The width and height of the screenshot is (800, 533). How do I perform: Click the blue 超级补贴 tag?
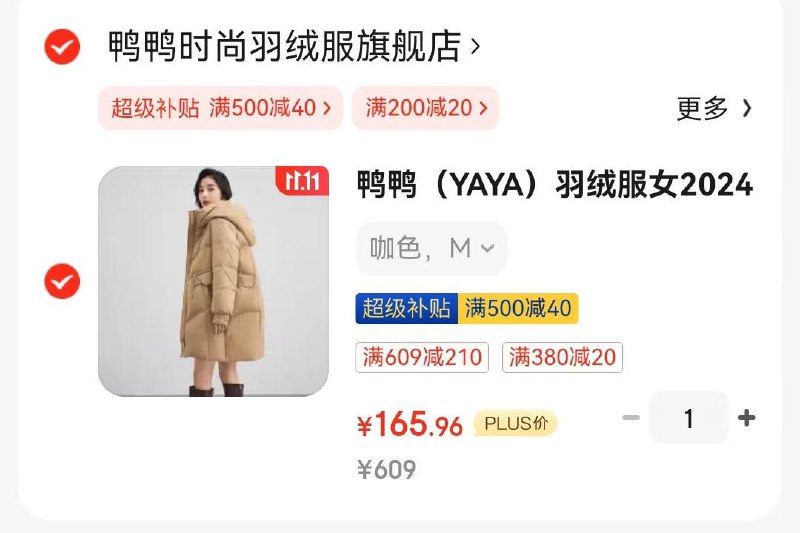407,308
